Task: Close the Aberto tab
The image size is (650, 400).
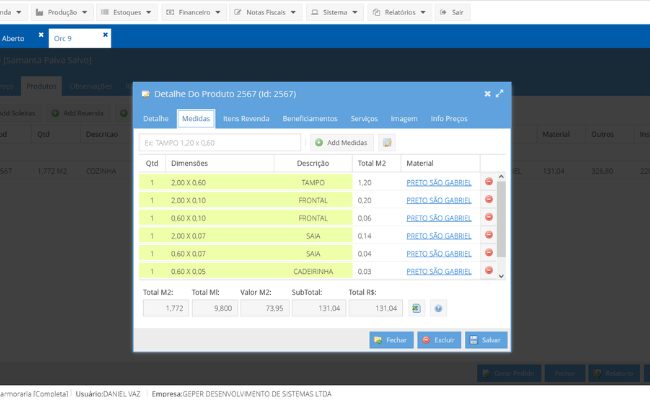Action: 41,35
